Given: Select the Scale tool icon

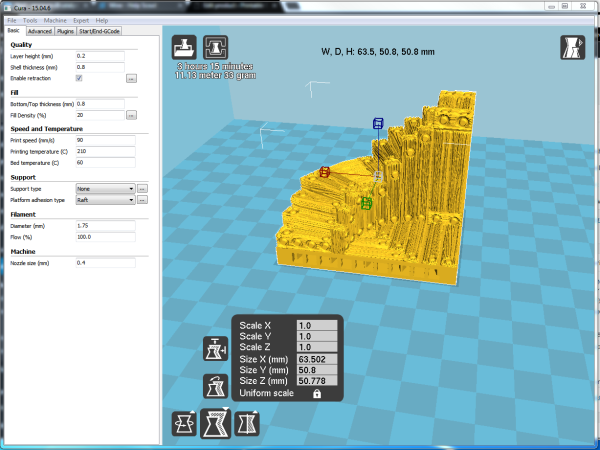Looking at the screenshot, I should [x=215, y=424].
